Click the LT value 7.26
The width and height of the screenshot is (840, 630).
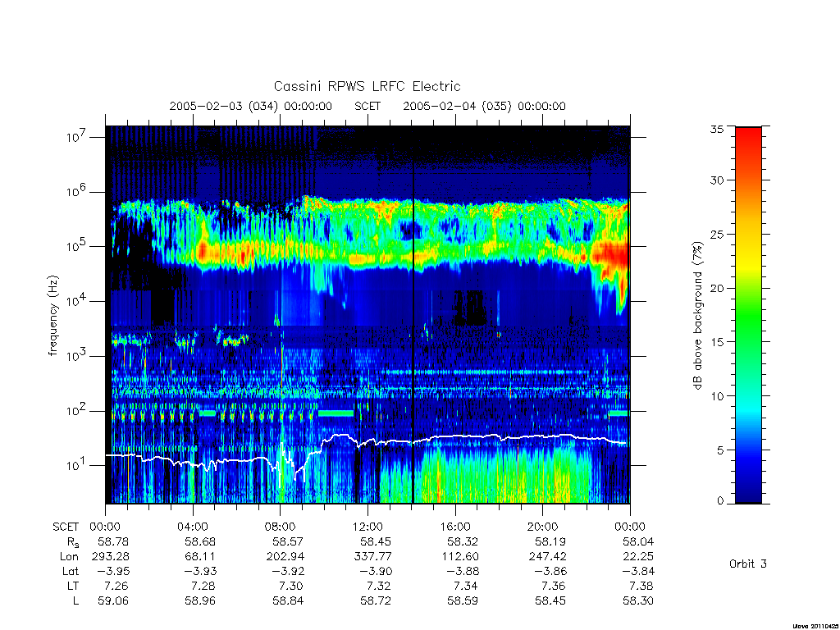pos(117,586)
